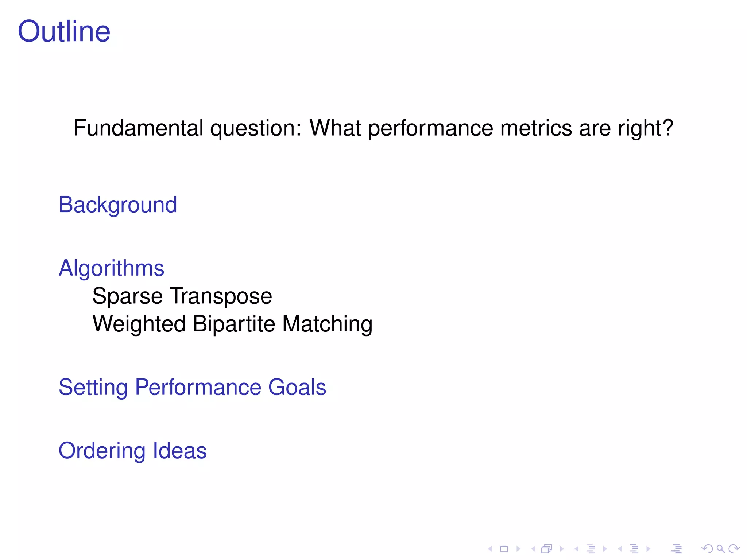Open the Background section link

[x=118, y=205]
